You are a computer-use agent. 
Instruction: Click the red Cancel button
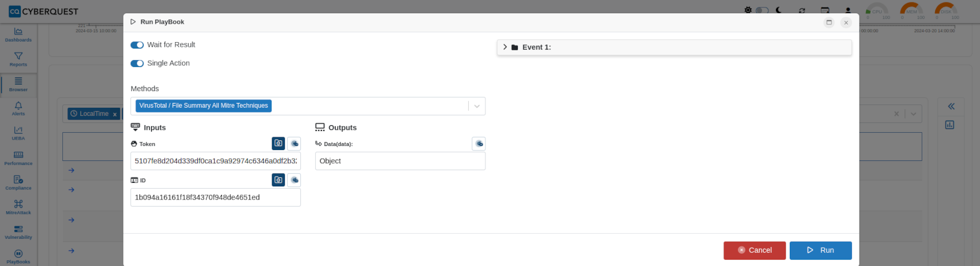coord(755,250)
